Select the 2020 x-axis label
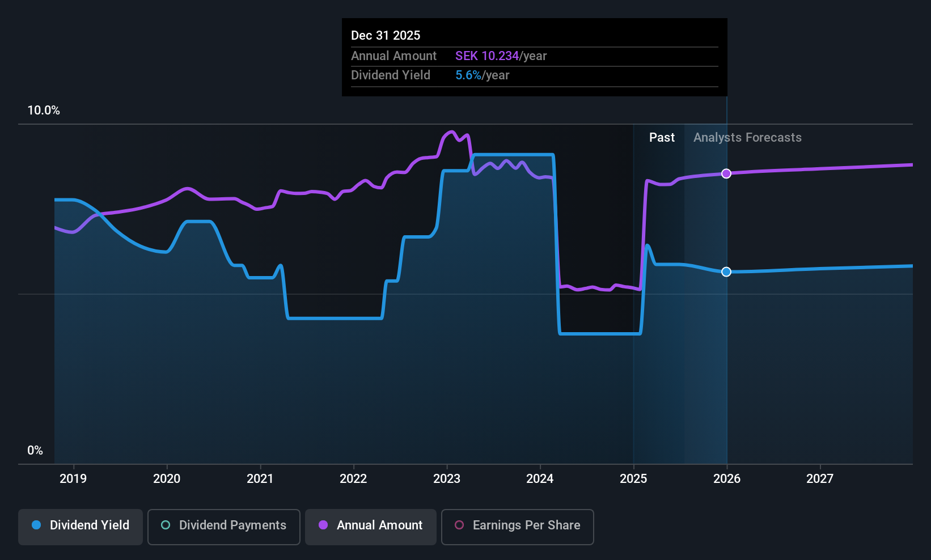 click(x=167, y=479)
